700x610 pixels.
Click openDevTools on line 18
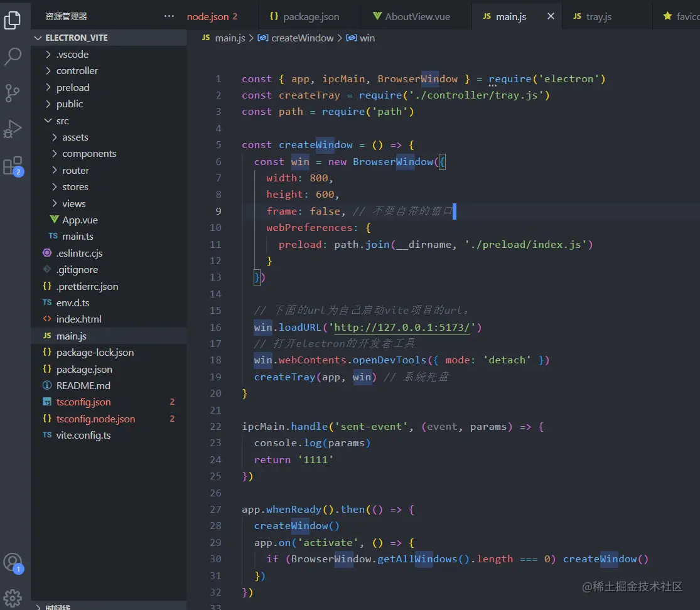(390, 360)
